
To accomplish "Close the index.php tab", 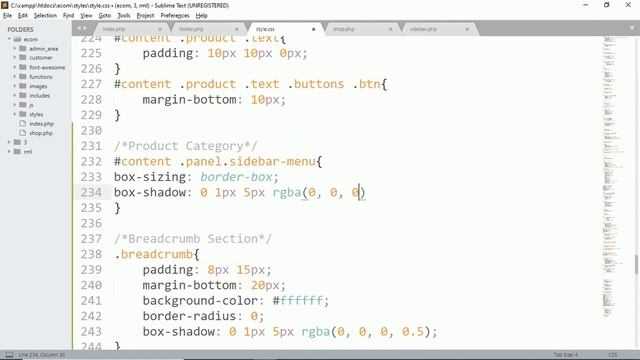I will coord(160,29).
